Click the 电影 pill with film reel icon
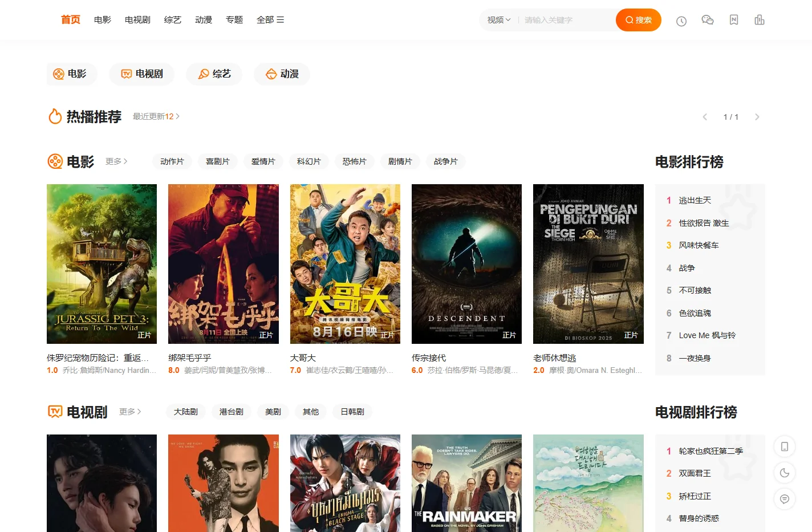Screen dimensions: 812x532 click(72, 74)
